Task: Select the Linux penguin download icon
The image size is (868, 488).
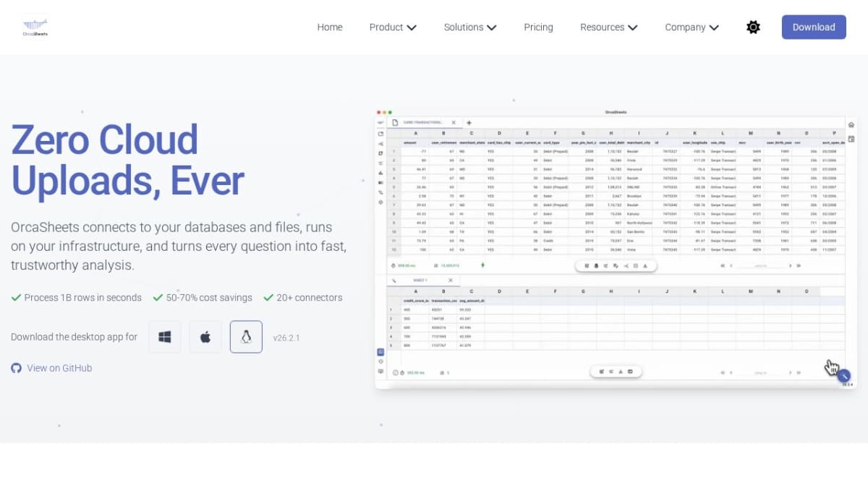Action: coord(246,337)
